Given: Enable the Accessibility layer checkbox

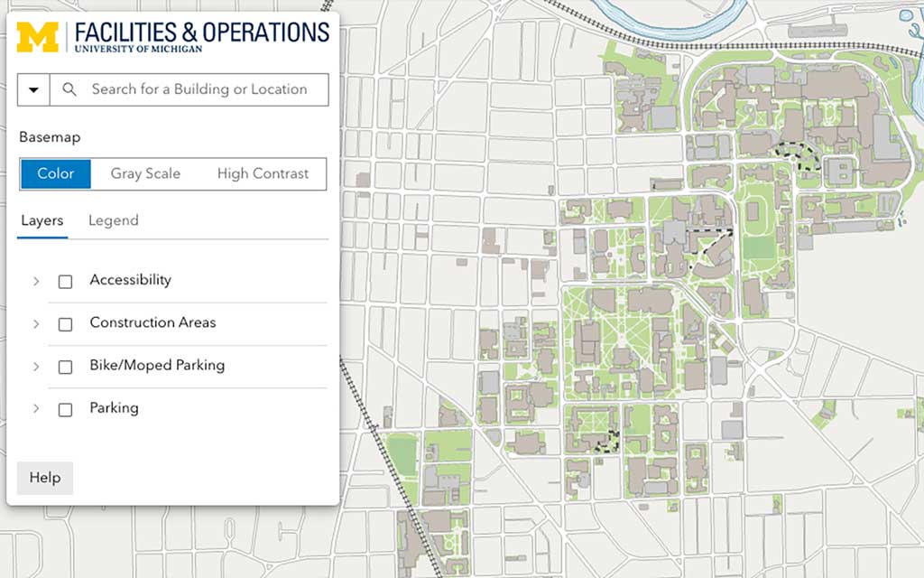Looking at the screenshot, I should pyautogui.click(x=65, y=282).
